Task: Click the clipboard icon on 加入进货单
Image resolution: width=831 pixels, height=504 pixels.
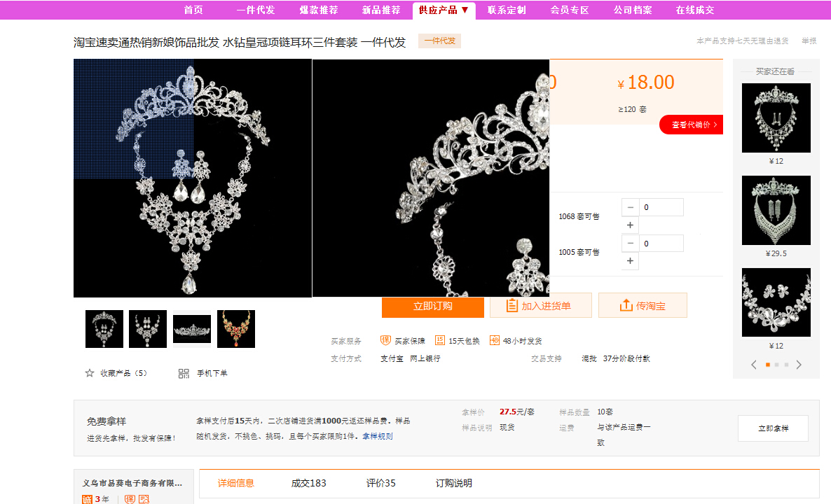Action: pos(511,306)
